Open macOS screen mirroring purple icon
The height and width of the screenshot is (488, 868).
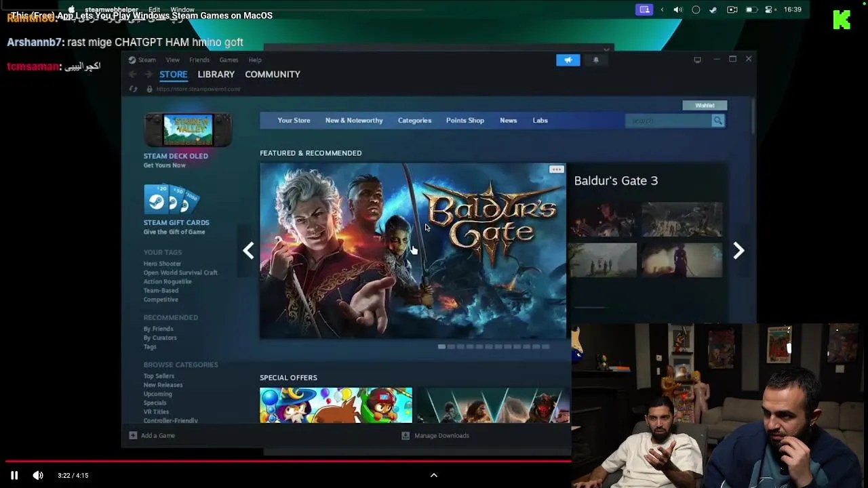click(644, 9)
